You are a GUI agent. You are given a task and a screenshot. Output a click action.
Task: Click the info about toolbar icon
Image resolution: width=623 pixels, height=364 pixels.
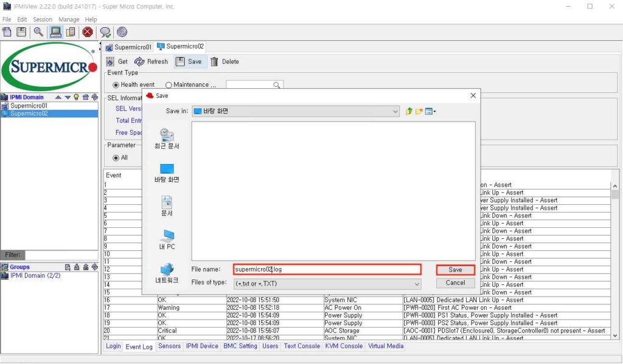(122, 32)
